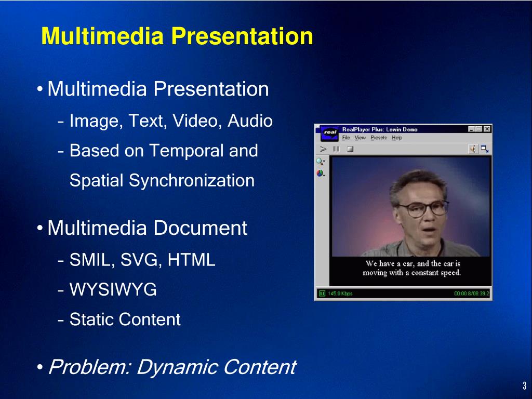Open the color wheel picture controls dropdown
This screenshot has height=399, width=532.
321,174
